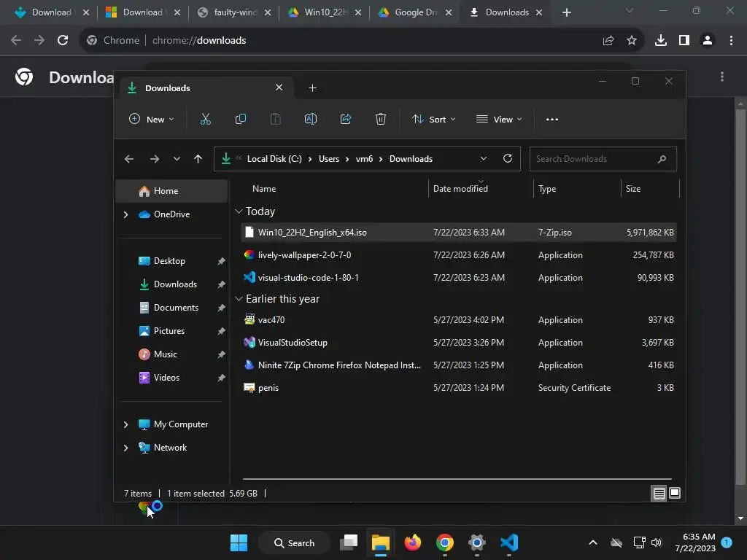Share this page icon in Chrome address bar

coord(608,41)
